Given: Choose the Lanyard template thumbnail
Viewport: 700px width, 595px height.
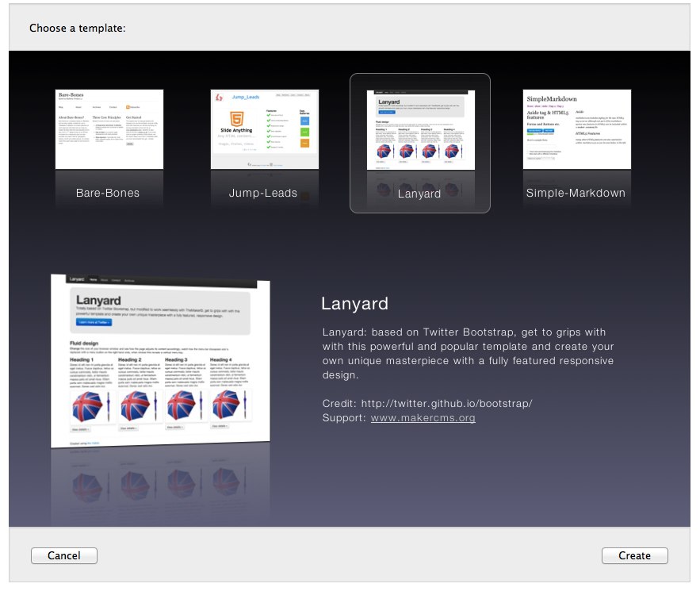Looking at the screenshot, I should (420, 130).
